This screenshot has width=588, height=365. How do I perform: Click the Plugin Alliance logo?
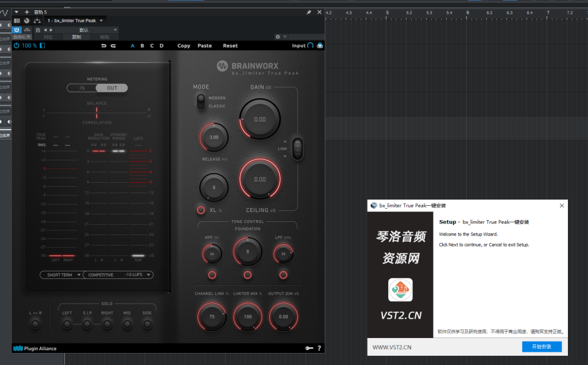[35, 348]
